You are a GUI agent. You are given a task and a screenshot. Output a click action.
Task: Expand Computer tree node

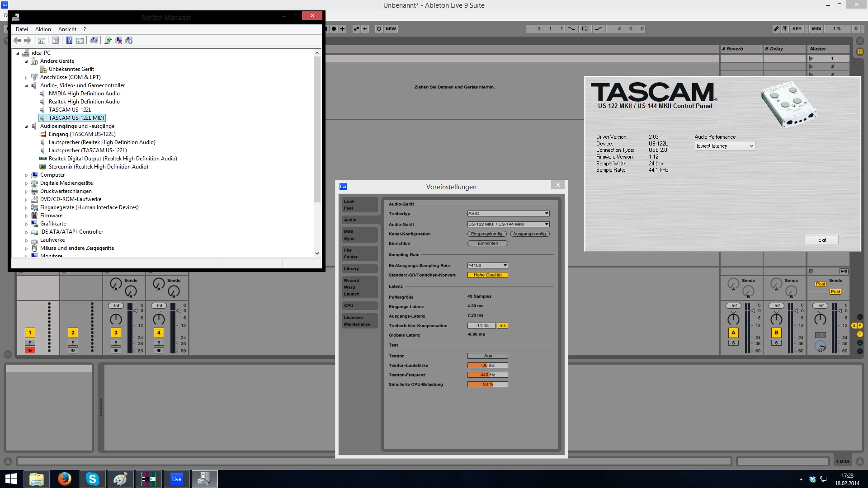coord(26,175)
